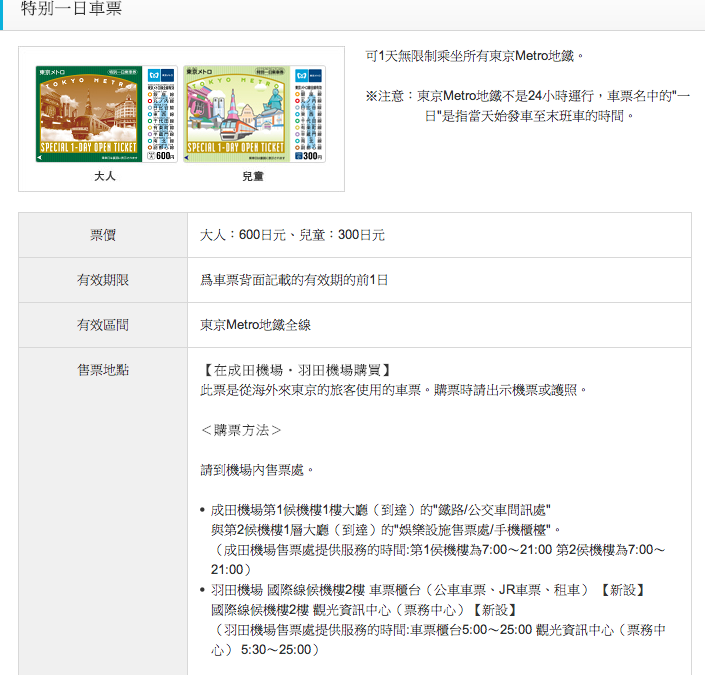This screenshot has width=705, height=675.
Task: Select the text 為車票背面記載的有效期的前1日
Action: point(294,280)
